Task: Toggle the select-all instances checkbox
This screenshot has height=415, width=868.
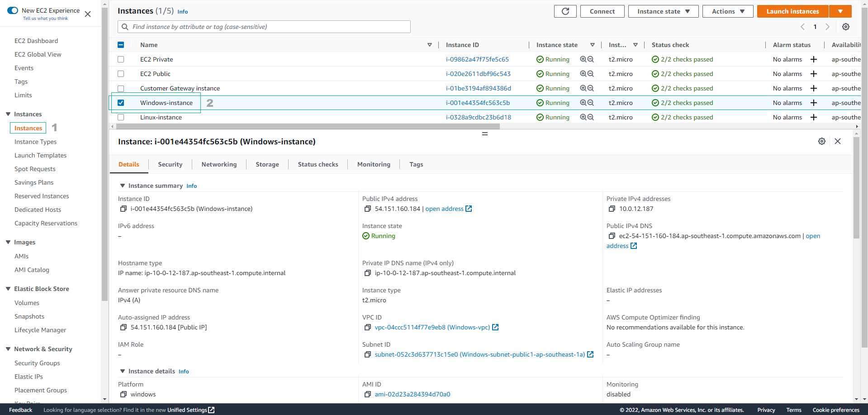Action: click(121, 45)
